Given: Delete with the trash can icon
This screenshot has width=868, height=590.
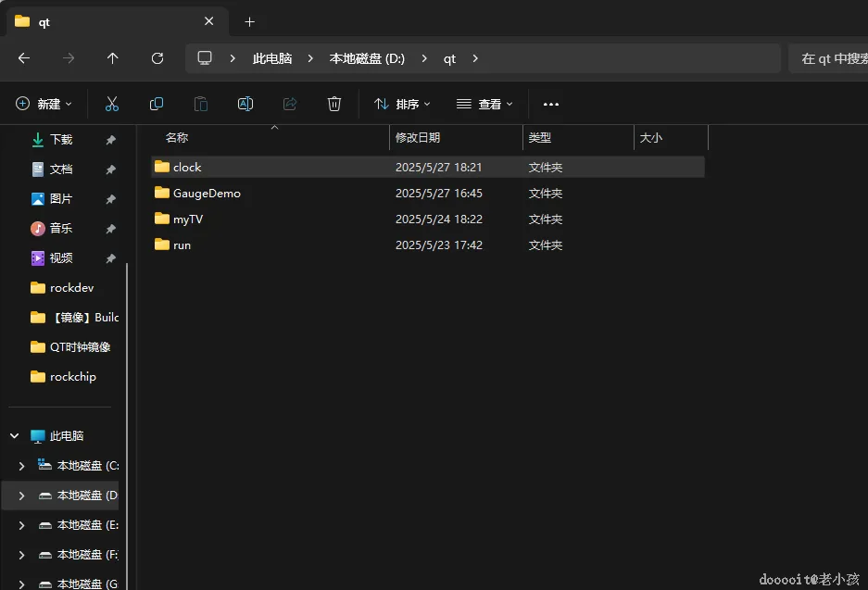Looking at the screenshot, I should pyautogui.click(x=334, y=104).
